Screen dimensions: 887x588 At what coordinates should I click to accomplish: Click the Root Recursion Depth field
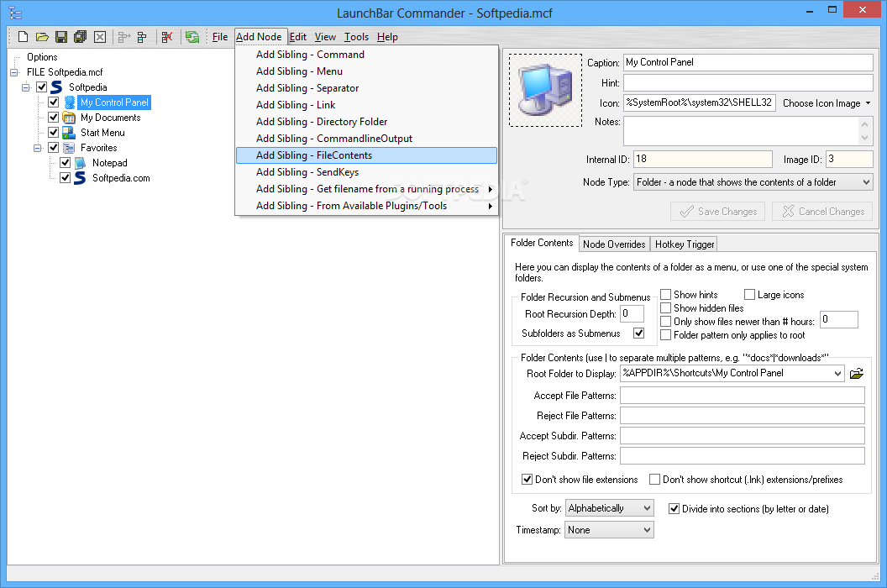point(632,313)
